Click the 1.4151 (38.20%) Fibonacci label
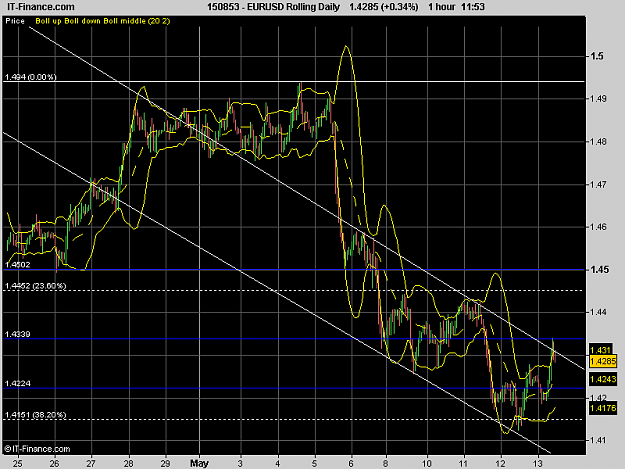The height and width of the screenshot is (469, 625). coord(35,415)
